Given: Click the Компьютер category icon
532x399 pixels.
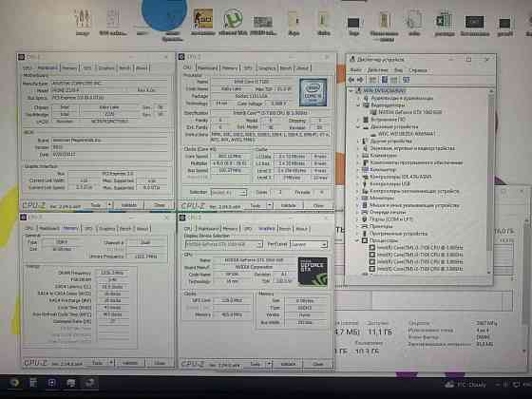Looking at the screenshot, I should point(365,169).
